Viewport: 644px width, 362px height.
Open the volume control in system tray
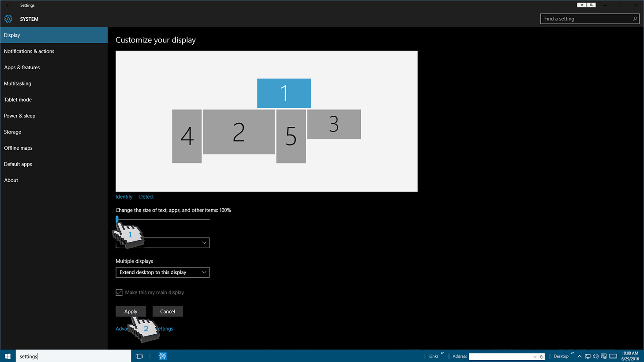tap(595, 356)
